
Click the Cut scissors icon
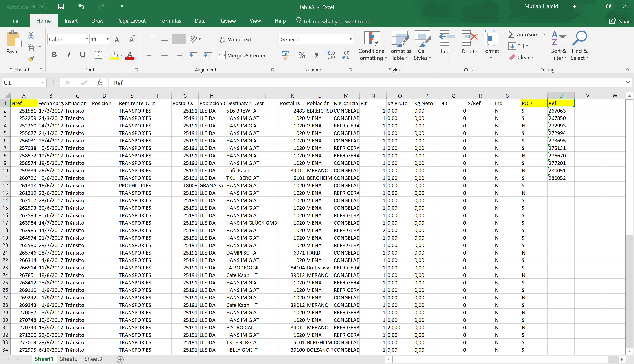click(31, 35)
